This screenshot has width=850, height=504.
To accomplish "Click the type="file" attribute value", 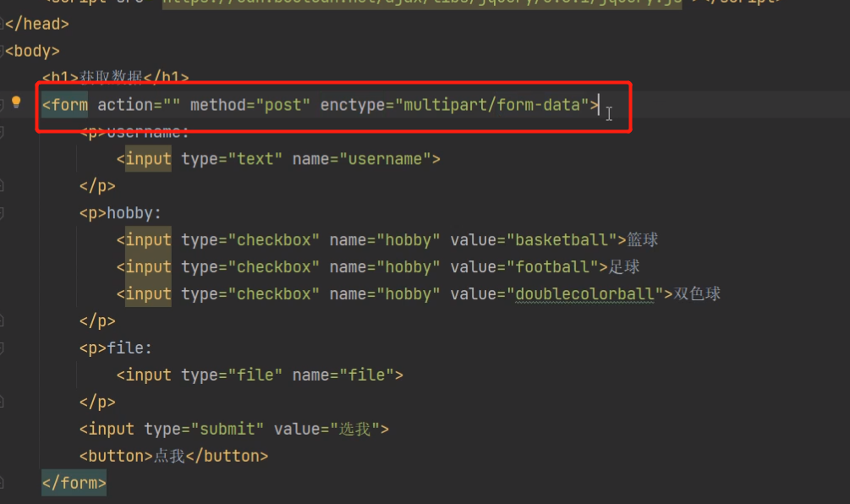I will coord(255,375).
